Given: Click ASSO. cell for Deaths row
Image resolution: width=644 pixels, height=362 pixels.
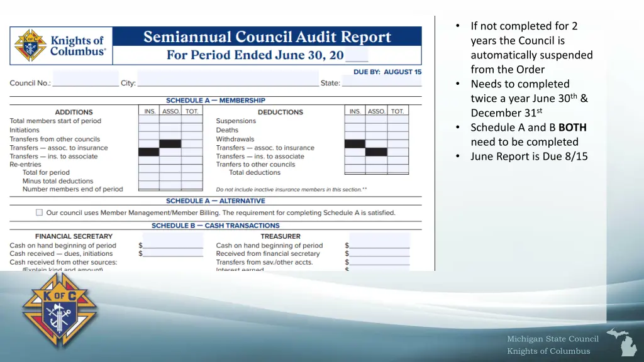Looking at the screenshot, I should [x=376, y=128].
